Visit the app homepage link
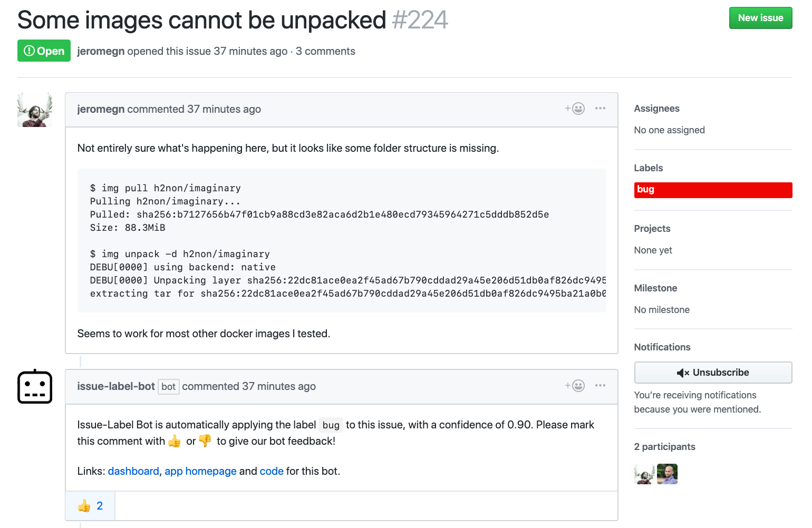 pyautogui.click(x=200, y=471)
